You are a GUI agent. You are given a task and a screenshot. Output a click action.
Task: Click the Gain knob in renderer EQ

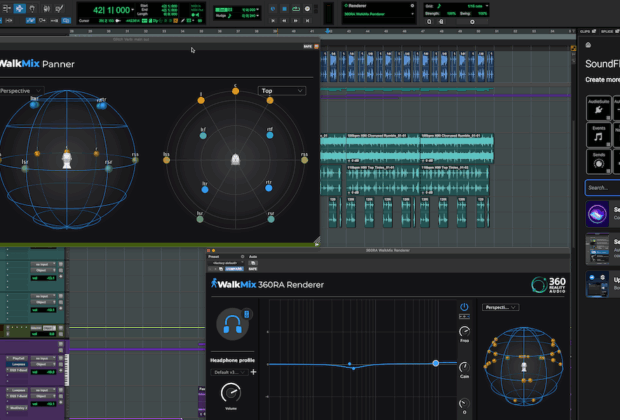(464, 368)
